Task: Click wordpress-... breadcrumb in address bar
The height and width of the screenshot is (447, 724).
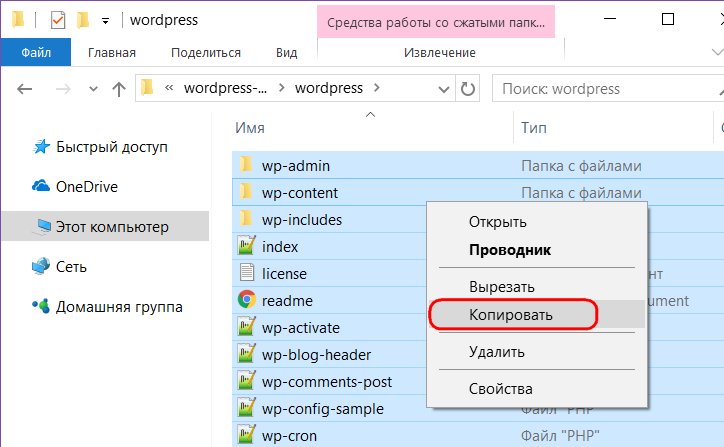Action: tap(225, 88)
